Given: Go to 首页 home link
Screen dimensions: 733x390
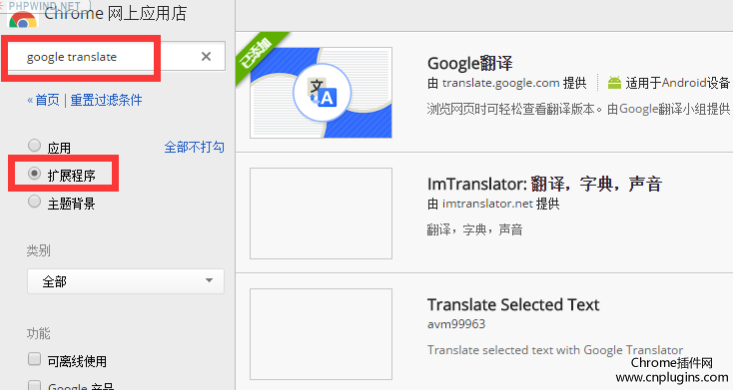Looking at the screenshot, I should 47,100.
